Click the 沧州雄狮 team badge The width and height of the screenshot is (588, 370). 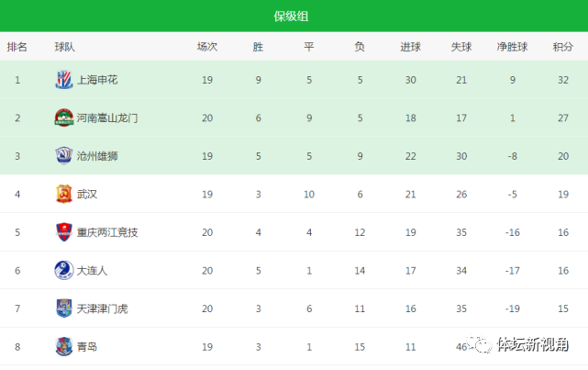(x=63, y=156)
